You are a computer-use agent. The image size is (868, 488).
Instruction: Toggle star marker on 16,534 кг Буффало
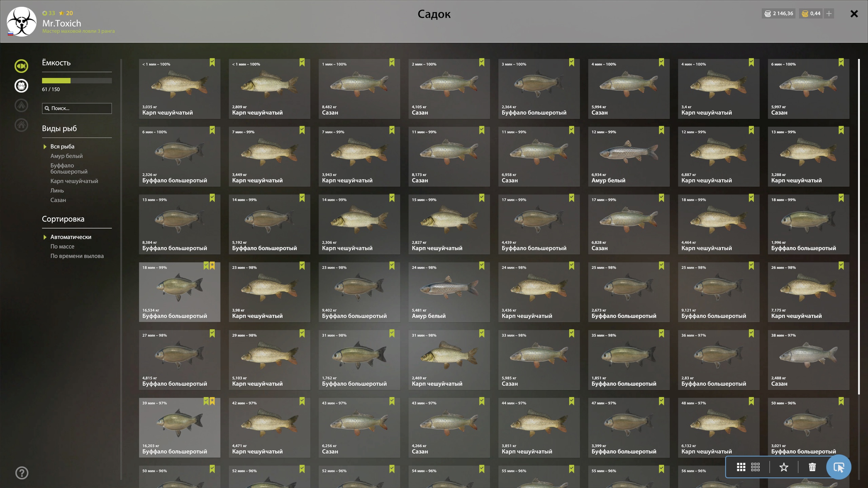point(212,266)
